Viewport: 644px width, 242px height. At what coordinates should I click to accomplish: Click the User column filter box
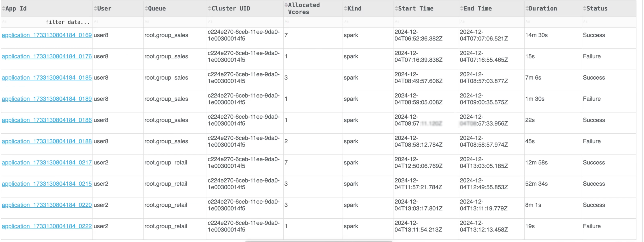pyautogui.click(x=118, y=22)
